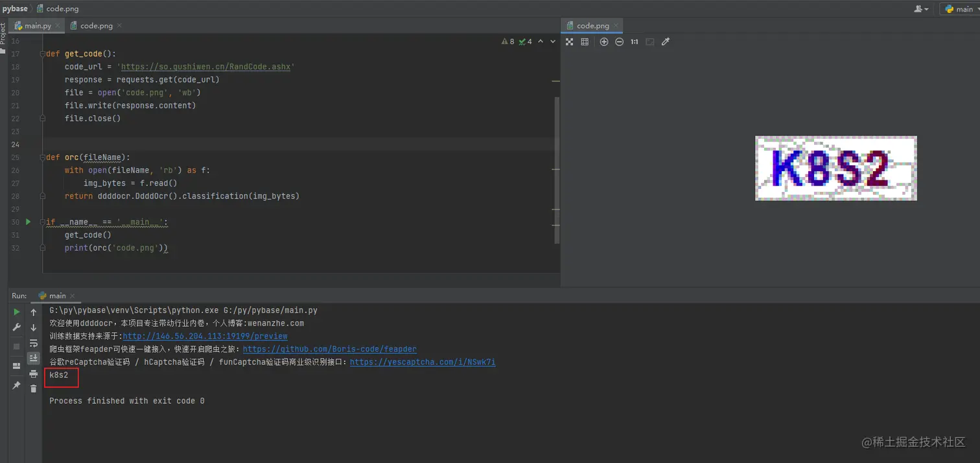Image resolution: width=980 pixels, height=463 pixels.
Task: Activate the color picker eyedropper
Action: (x=665, y=42)
